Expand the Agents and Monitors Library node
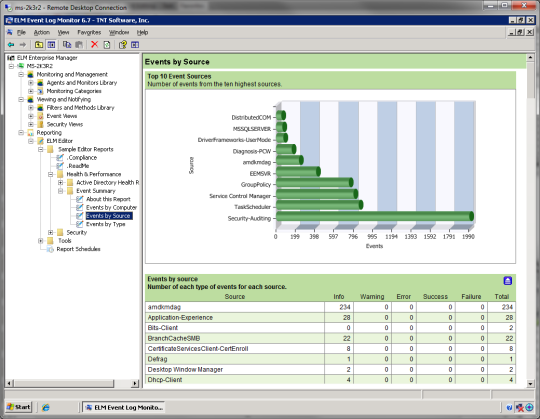The image size is (540, 419). [x=31, y=83]
